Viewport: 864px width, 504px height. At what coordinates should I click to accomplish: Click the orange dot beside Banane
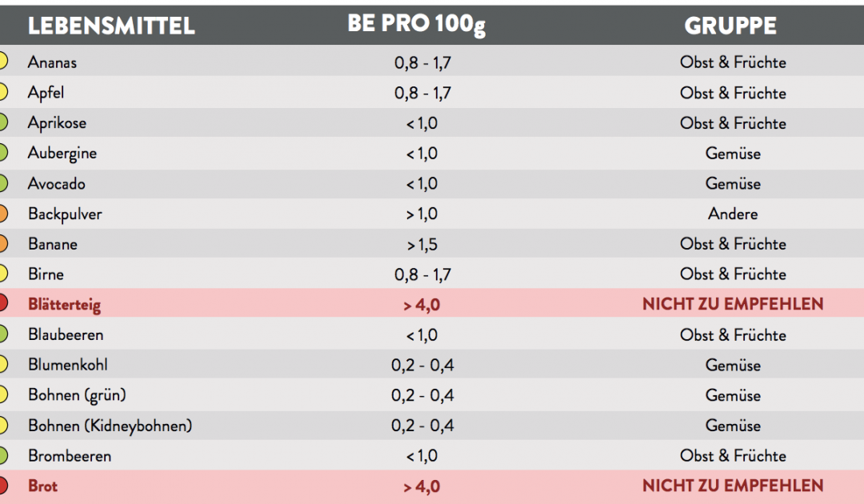click(2, 243)
